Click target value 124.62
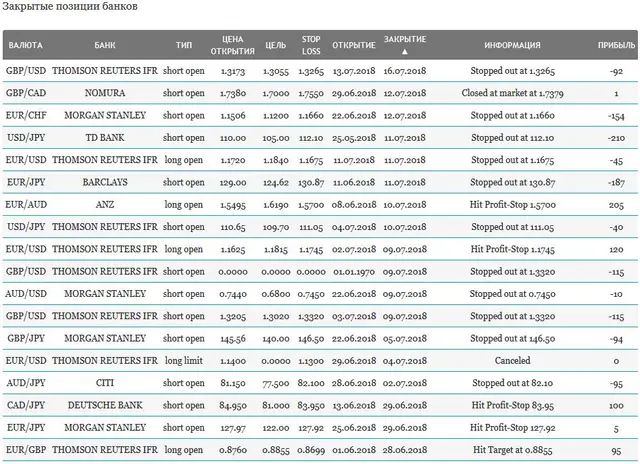The width and height of the screenshot is (640, 464). pos(276,182)
